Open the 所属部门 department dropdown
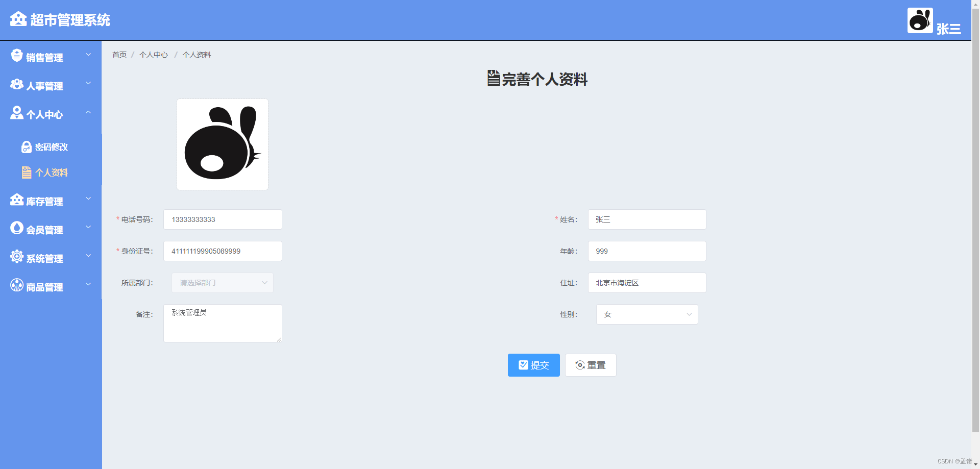The width and height of the screenshot is (980, 469). [x=222, y=283]
